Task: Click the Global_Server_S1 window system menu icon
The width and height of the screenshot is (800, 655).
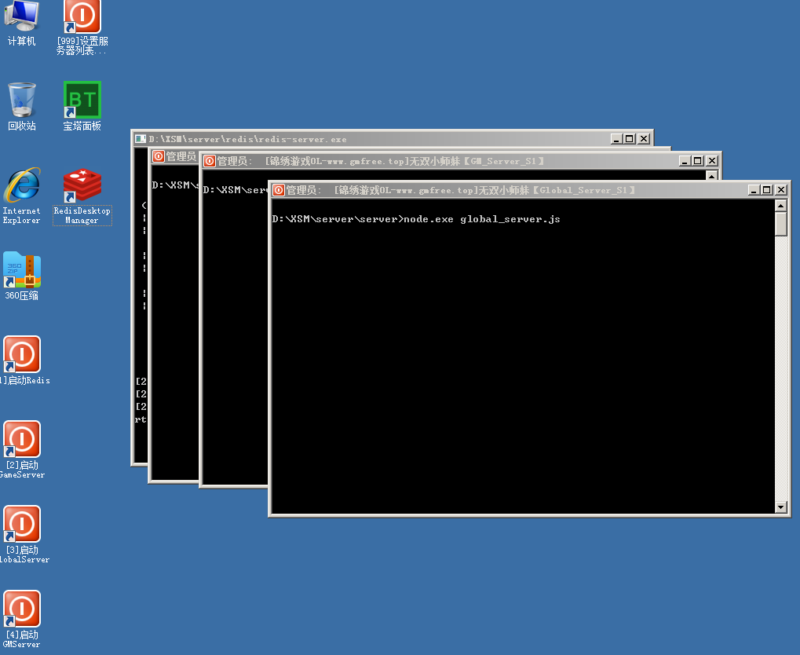Action: pos(278,190)
